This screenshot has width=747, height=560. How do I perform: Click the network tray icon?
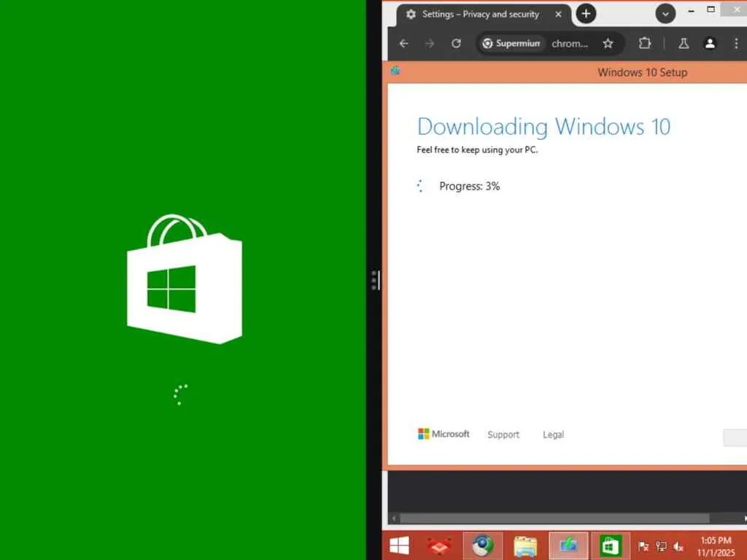tap(661, 546)
